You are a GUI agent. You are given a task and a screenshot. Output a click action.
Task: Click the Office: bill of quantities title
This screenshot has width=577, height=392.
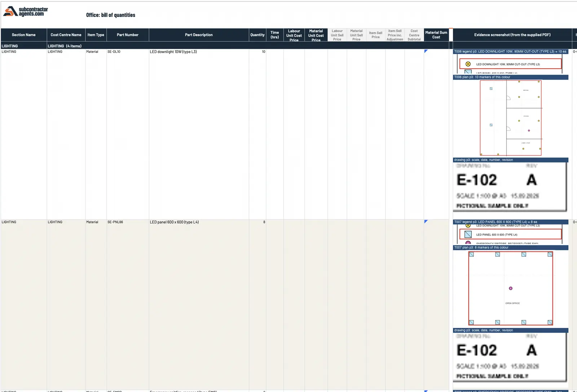[x=111, y=15]
